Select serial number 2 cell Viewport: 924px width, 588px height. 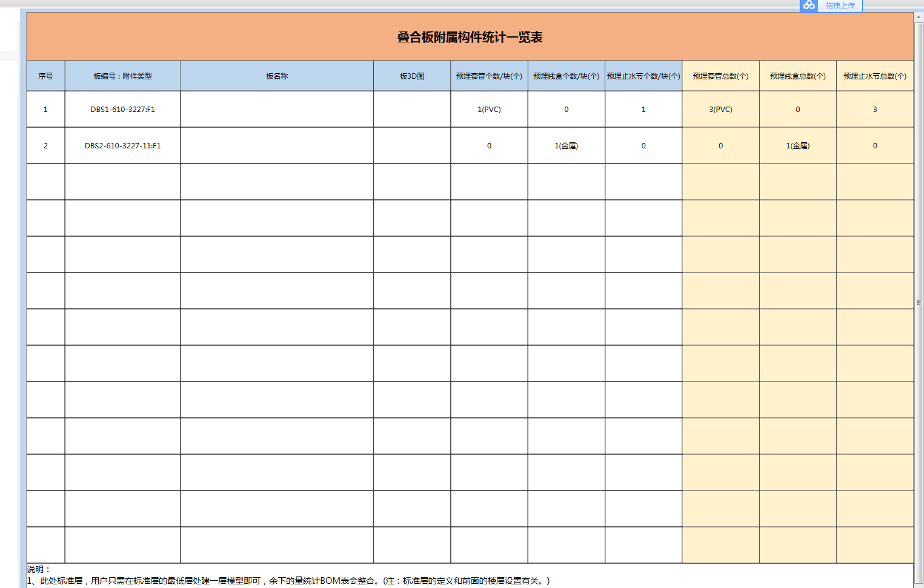point(45,145)
